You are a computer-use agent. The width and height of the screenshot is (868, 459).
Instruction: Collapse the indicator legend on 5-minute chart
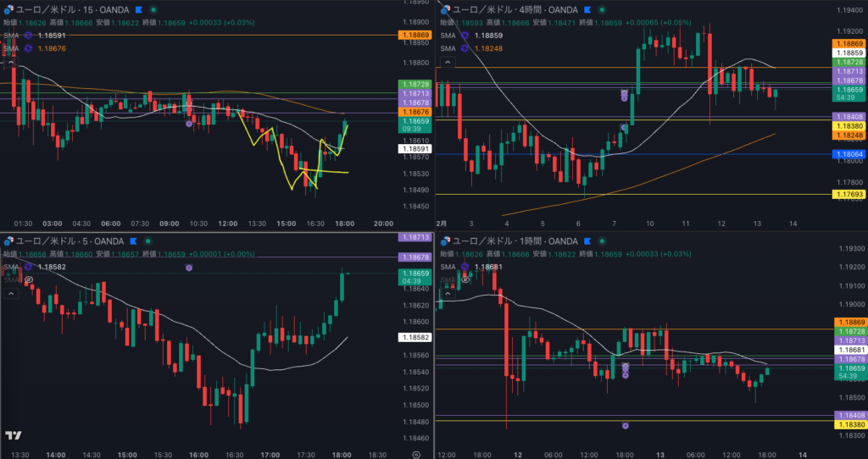(11, 293)
